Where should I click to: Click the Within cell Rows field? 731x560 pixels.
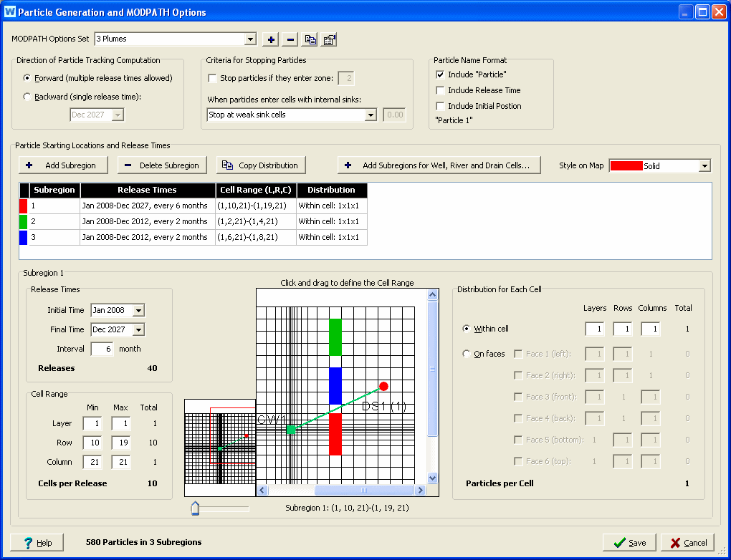(x=622, y=329)
